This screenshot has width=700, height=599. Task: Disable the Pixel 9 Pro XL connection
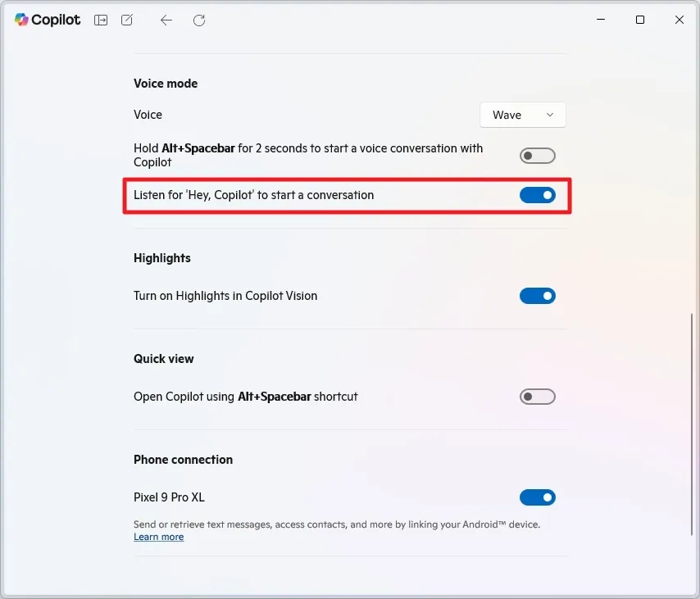pos(538,497)
